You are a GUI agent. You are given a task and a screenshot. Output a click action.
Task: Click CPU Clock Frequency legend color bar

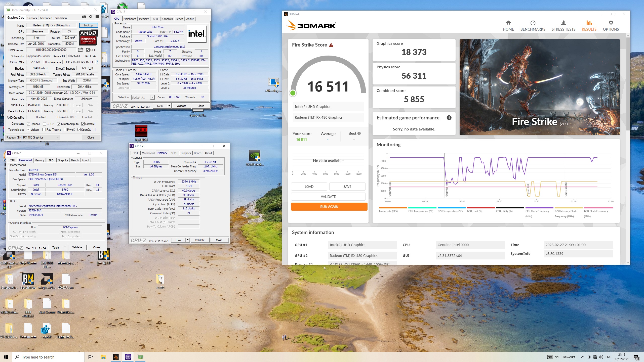coord(539,208)
